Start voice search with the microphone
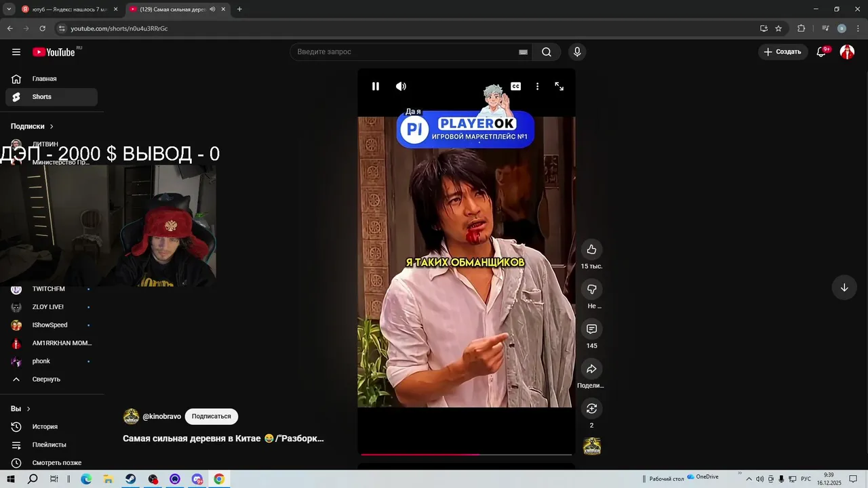 point(577,52)
